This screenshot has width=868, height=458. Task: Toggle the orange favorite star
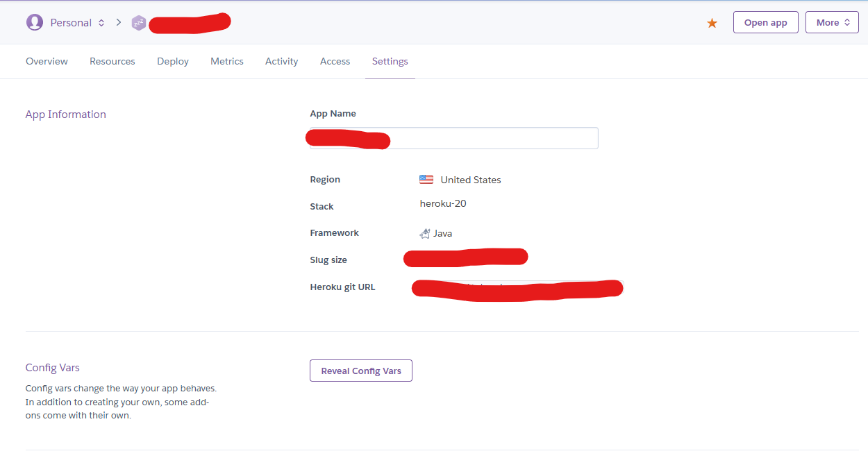click(712, 23)
